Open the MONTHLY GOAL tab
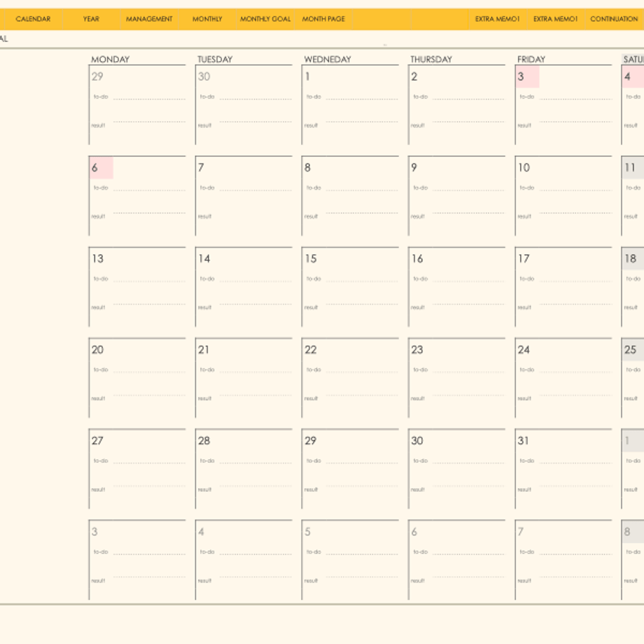644x644 pixels. pyautogui.click(x=265, y=19)
